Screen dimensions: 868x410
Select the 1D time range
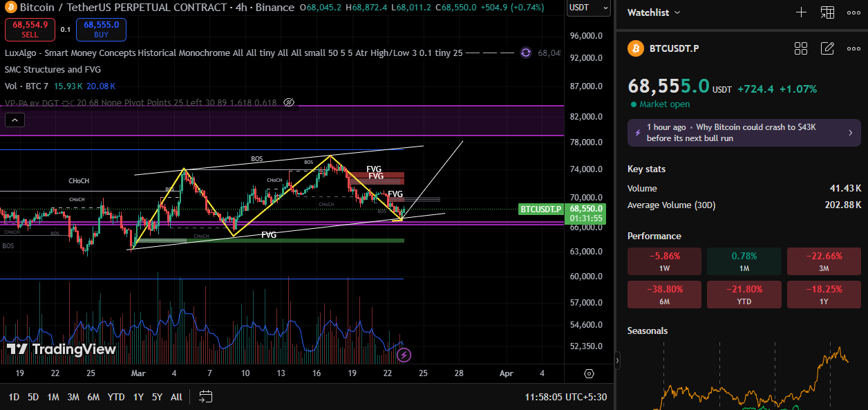(14, 397)
